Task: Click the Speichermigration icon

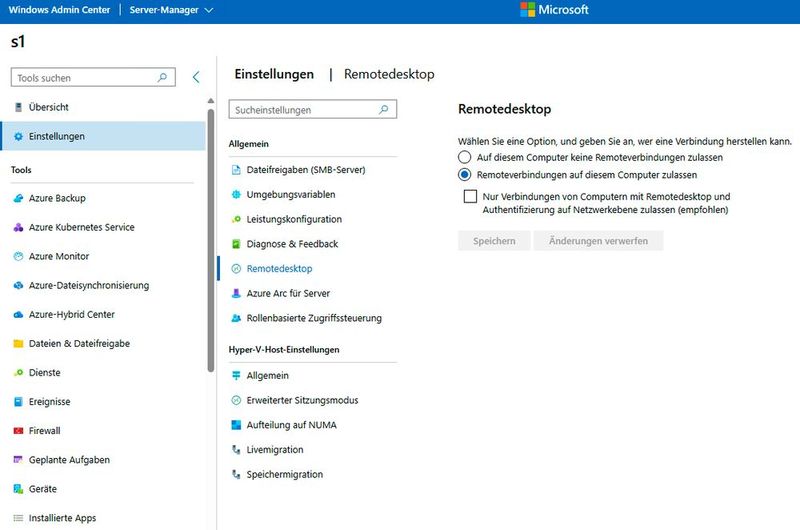Action: coord(236,474)
